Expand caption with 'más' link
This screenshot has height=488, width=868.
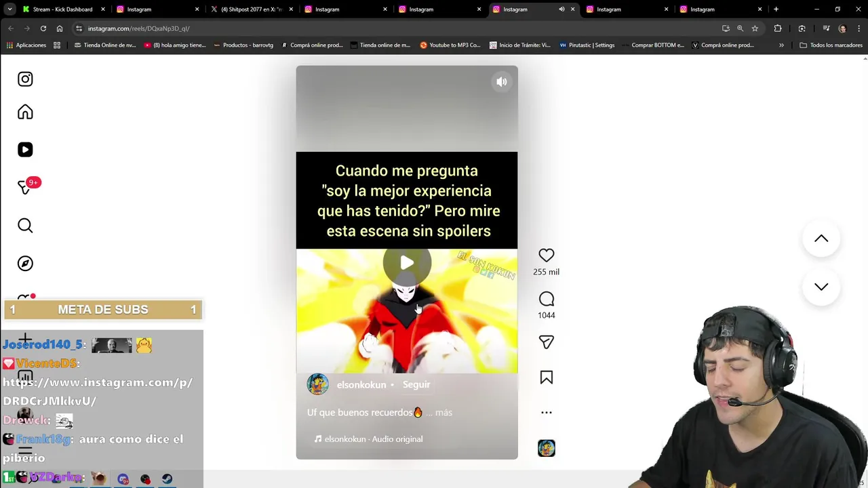(443, 412)
